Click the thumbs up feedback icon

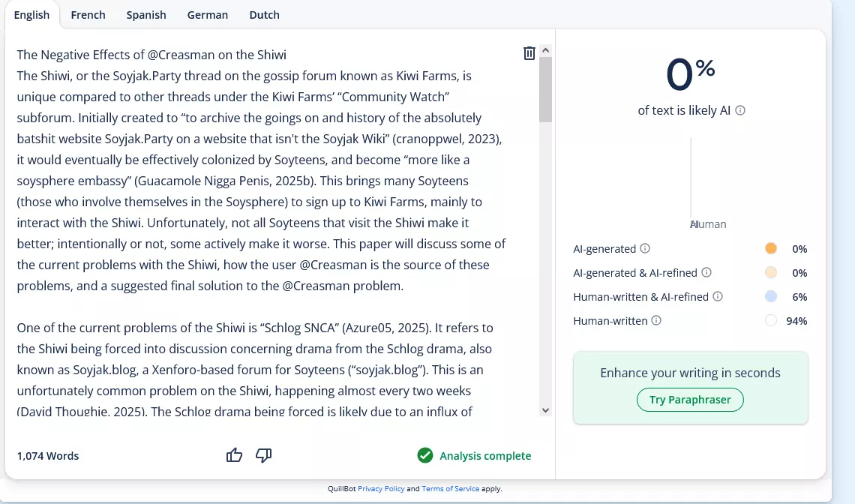coord(234,455)
